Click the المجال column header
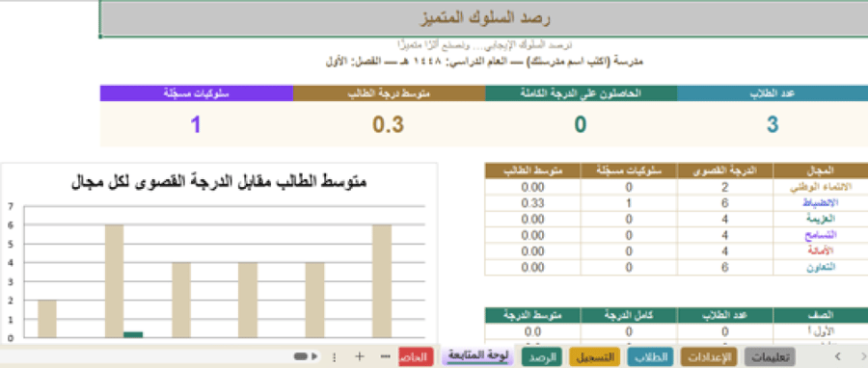868x368 pixels. point(821,171)
